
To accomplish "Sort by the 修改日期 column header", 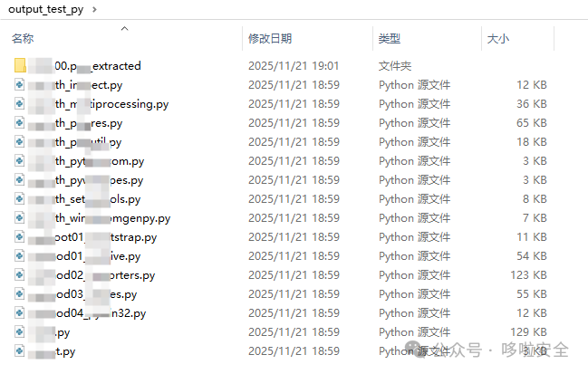I will 270,38.
